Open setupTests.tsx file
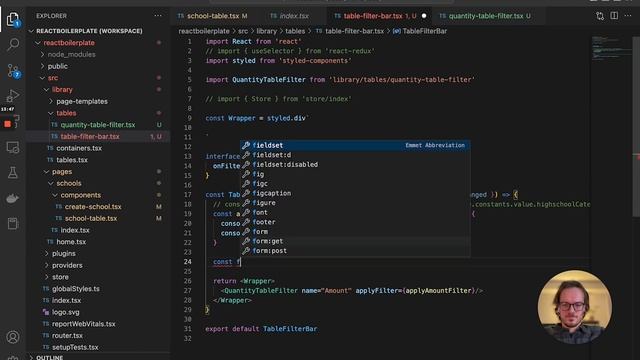Viewport: 640px width, 360px height. (x=75, y=347)
